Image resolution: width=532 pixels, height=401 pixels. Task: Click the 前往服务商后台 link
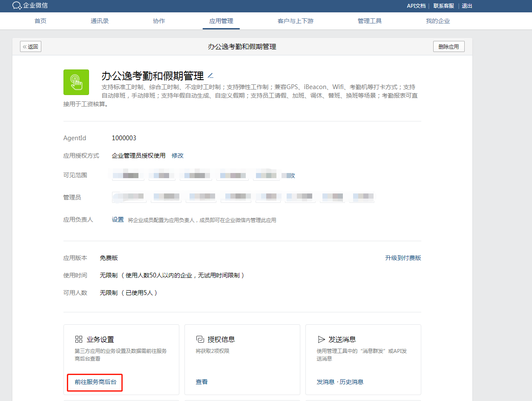coord(95,382)
